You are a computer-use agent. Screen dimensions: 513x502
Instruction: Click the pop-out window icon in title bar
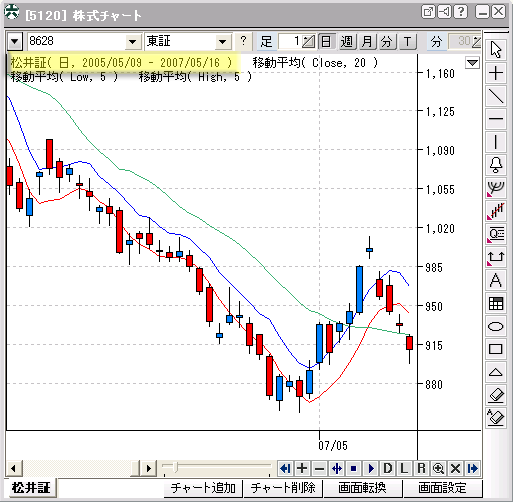tap(428, 12)
